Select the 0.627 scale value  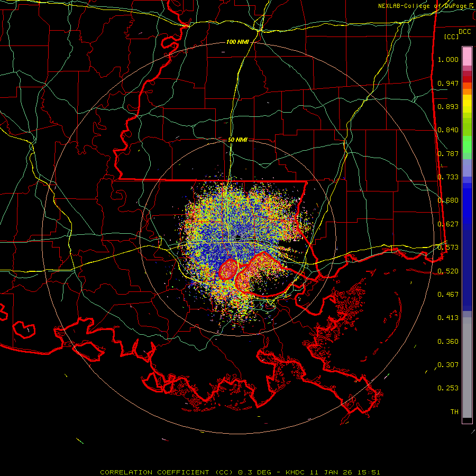point(448,224)
